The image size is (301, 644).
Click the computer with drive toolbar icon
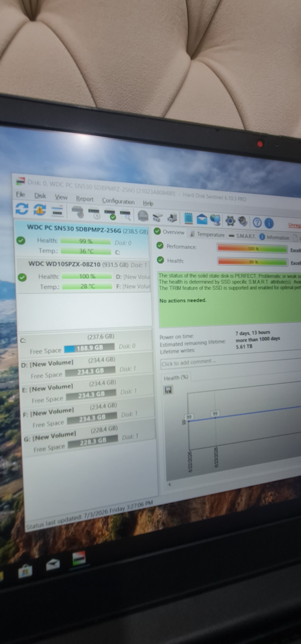172,218
